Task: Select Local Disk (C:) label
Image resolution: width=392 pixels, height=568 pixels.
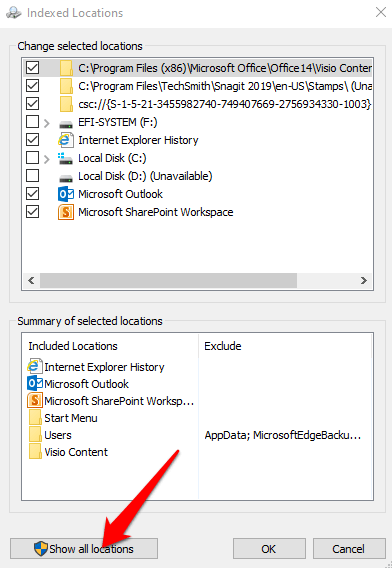Action: tap(112, 158)
